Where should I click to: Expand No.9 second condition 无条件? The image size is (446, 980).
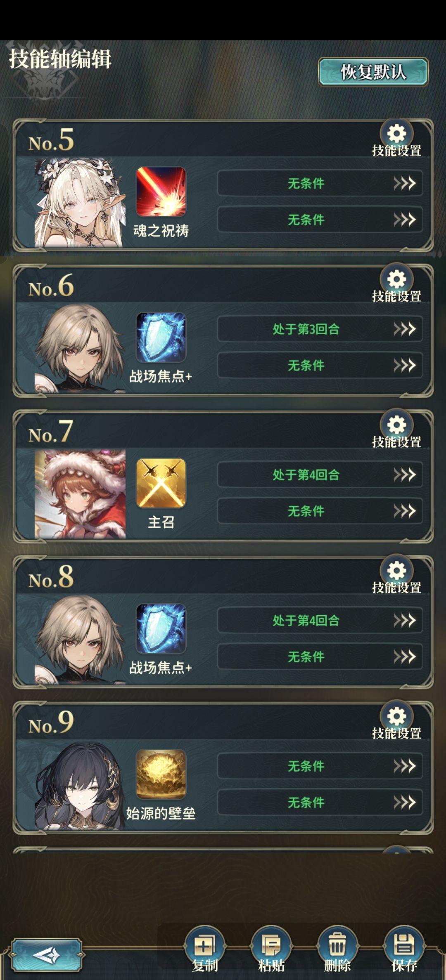click(320, 802)
